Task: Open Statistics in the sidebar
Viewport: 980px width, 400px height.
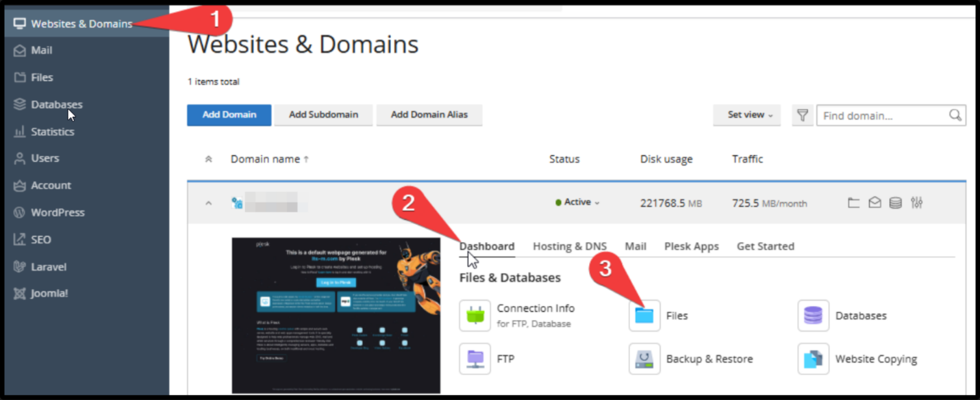Action: [52, 132]
